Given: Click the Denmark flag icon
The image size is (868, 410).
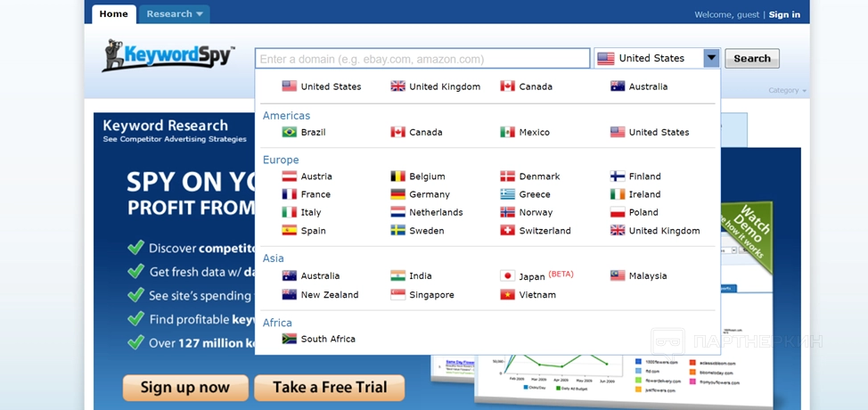Looking at the screenshot, I should 508,176.
